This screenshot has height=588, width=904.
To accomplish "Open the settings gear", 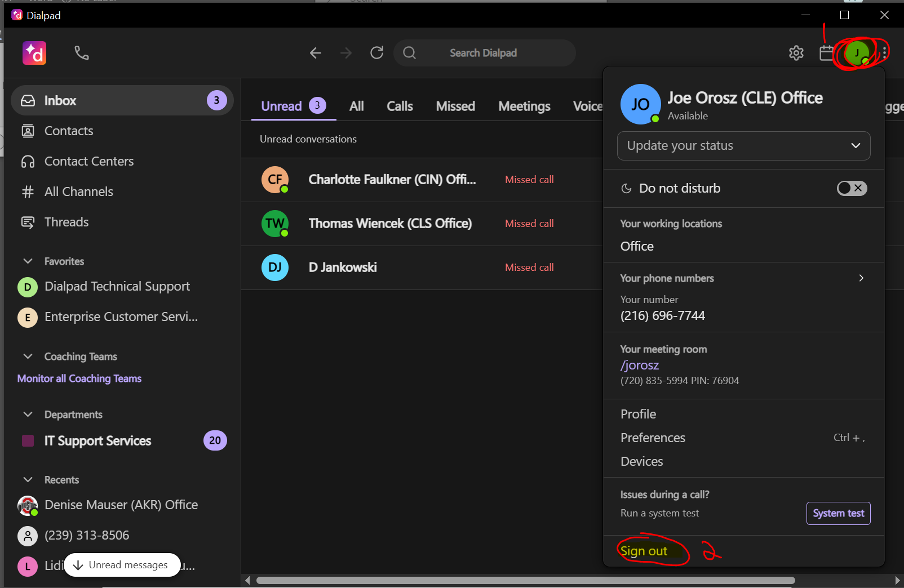I will (796, 52).
